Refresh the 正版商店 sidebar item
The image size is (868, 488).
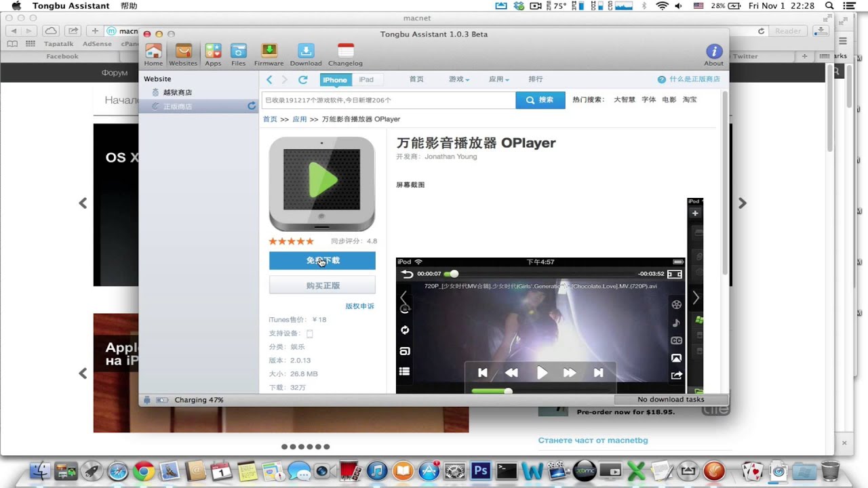tap(252, 106)
